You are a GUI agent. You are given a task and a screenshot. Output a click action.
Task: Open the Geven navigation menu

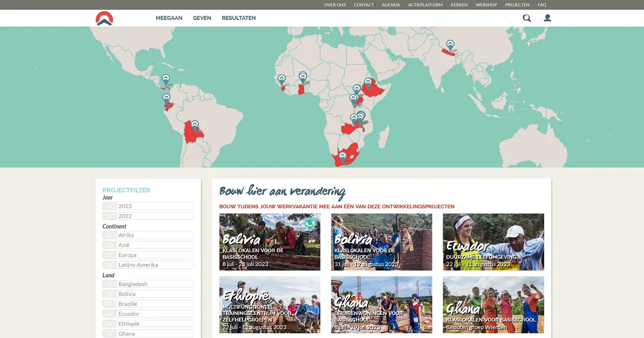(202, 18)
